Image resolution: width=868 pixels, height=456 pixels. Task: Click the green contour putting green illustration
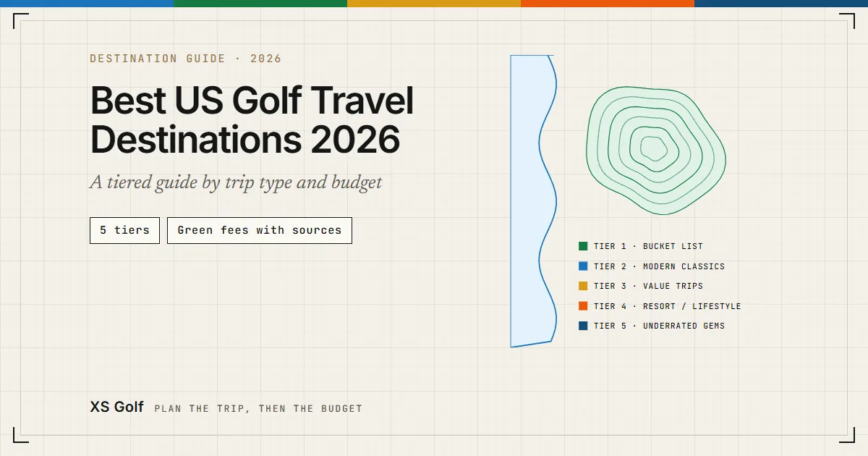point(655,150)
